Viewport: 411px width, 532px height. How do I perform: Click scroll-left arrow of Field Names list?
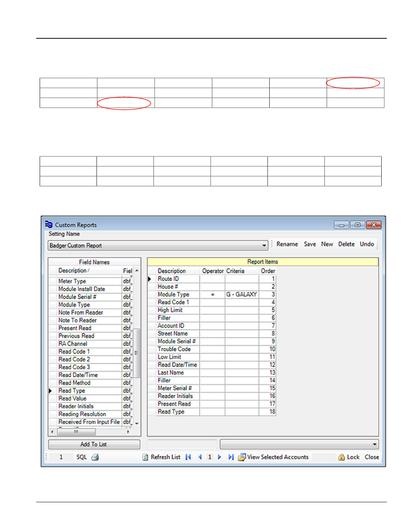pyautogui.click(x=53, y=432)
